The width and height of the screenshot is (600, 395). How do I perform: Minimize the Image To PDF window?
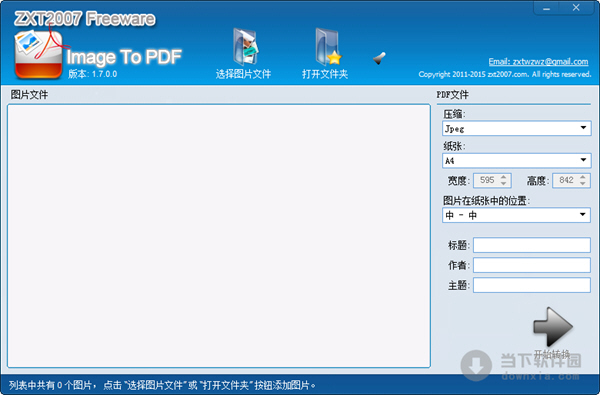tap(546, 8)
